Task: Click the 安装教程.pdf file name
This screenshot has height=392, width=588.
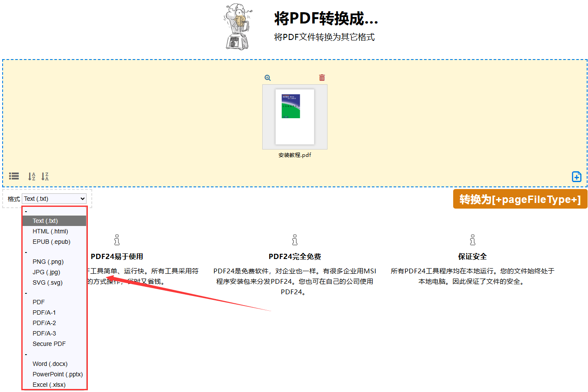Action: click(x=295, y=155)
